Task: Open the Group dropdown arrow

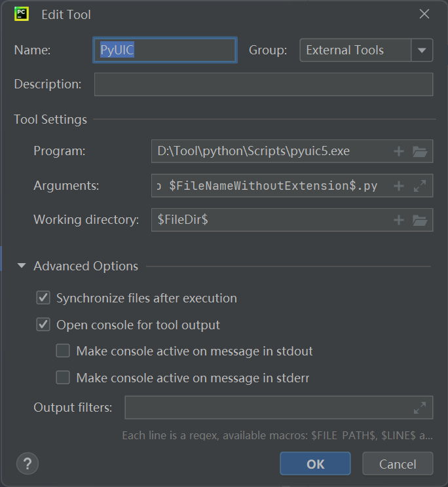Action: coord(422,50)
